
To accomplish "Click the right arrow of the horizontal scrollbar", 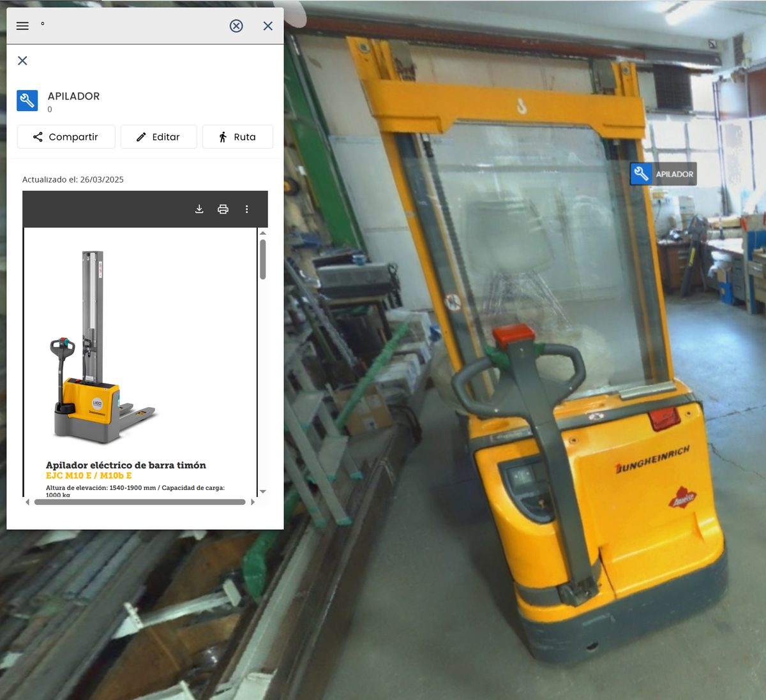I will (252, 502).
